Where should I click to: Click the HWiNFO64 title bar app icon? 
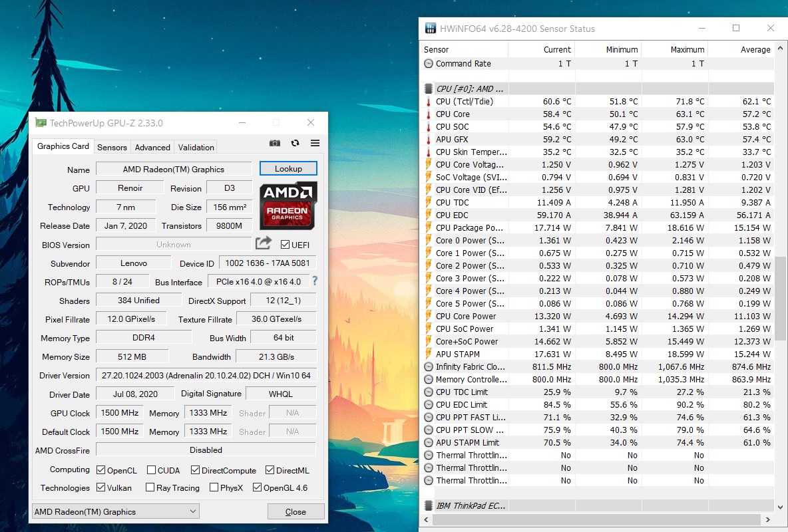pos(430,28)
